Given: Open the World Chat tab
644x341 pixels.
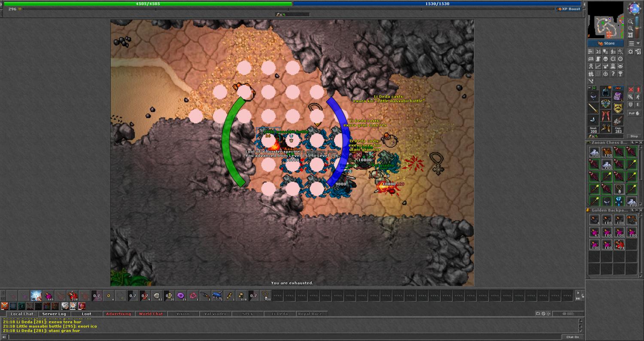Looking at the screenshot, I should click(151, 314).
